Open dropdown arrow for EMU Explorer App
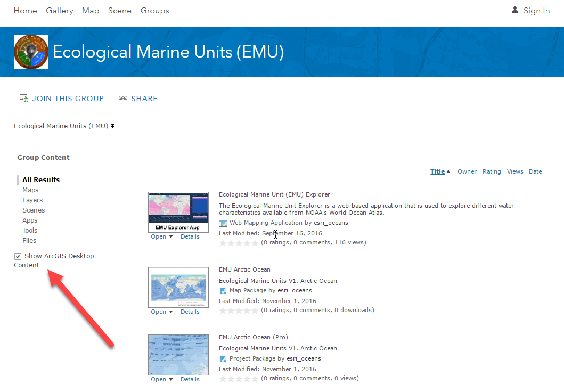The width and height of the screenshot is (564, 392). point(171,236)
